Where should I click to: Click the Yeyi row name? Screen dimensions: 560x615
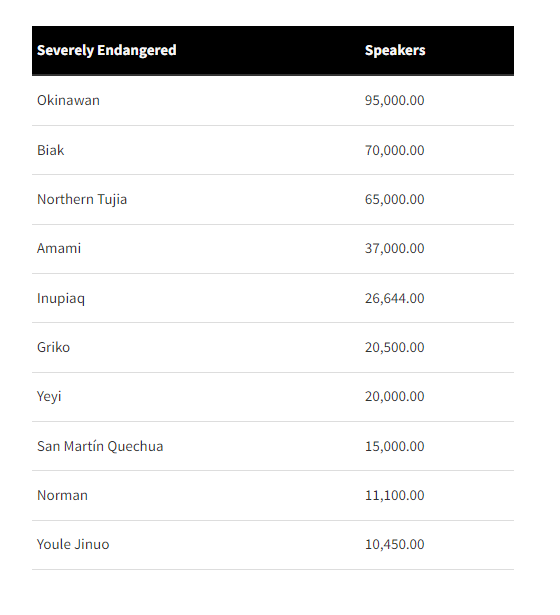pyautogui.click(x=49, y=397)
